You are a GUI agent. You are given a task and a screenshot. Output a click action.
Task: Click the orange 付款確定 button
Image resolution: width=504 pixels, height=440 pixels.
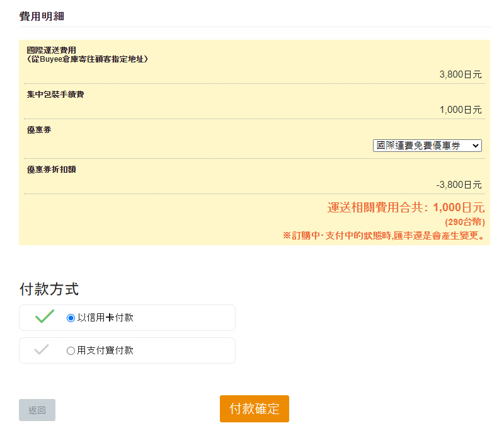pos(255,408)
